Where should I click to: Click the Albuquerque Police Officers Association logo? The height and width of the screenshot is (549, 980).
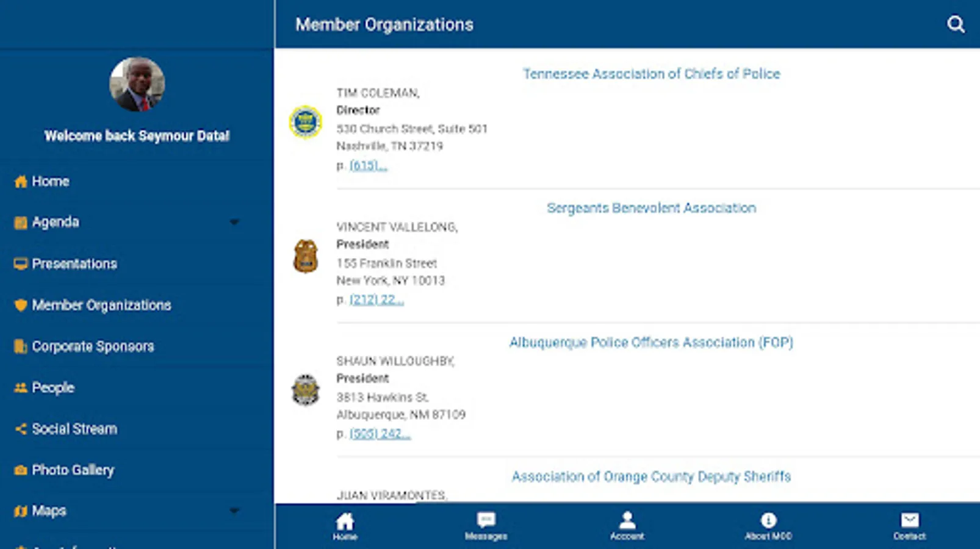click(305, 390)
